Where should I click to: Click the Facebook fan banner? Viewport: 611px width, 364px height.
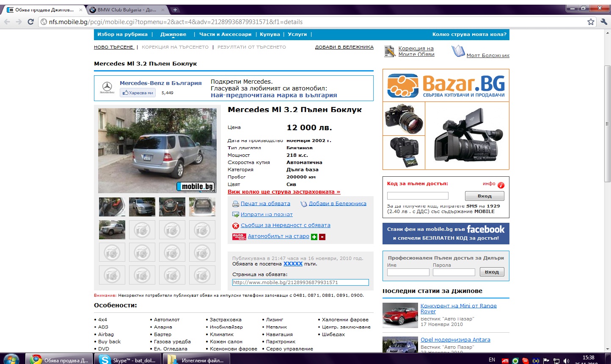(x=446, y=233)
